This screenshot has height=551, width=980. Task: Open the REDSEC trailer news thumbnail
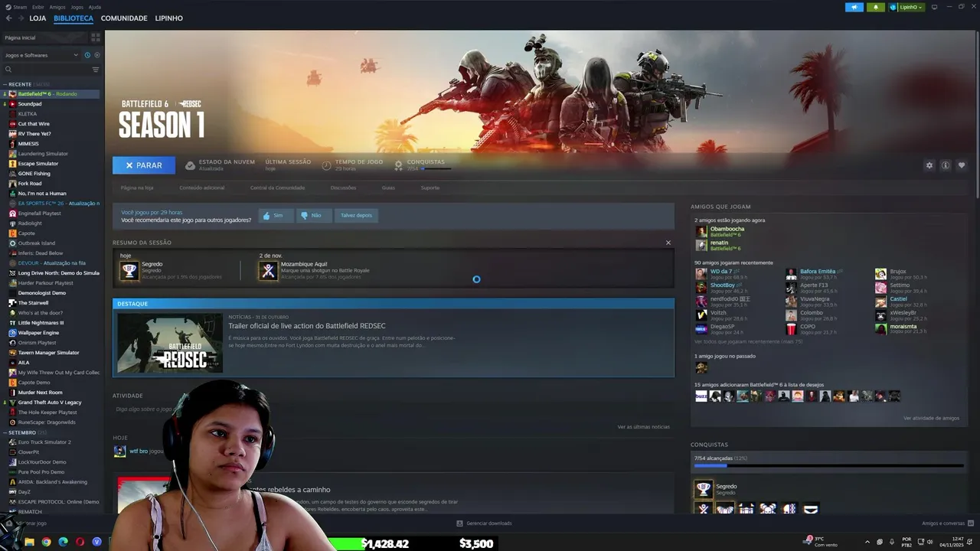[x=170, y=343]
